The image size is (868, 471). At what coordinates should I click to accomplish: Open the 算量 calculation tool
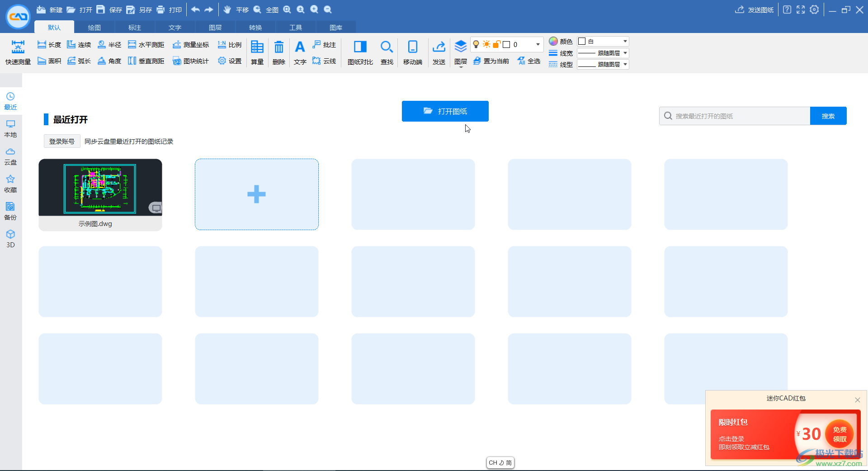pos(257,52)
